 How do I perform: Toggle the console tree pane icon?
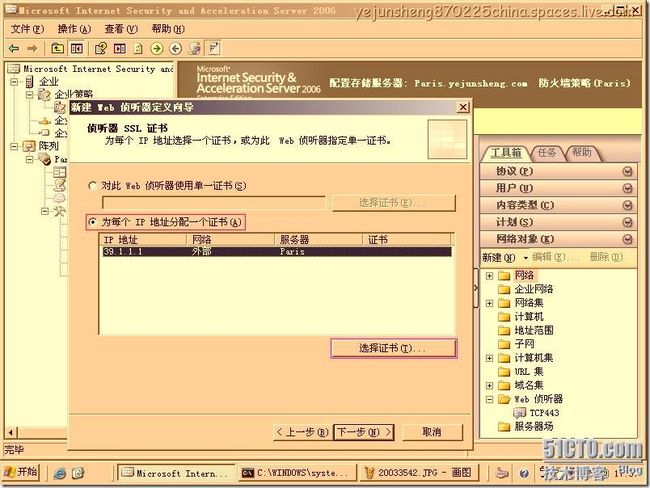[x=77, y=49]
